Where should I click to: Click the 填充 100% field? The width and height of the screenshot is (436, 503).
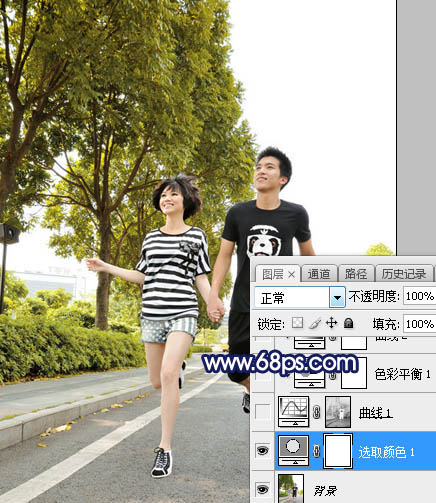[420, 324]
